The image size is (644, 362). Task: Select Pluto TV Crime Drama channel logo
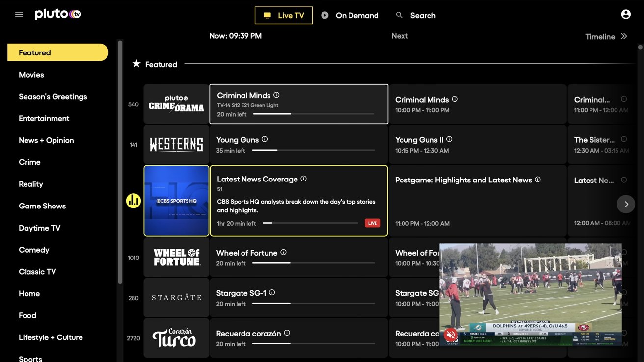point(176,104)
